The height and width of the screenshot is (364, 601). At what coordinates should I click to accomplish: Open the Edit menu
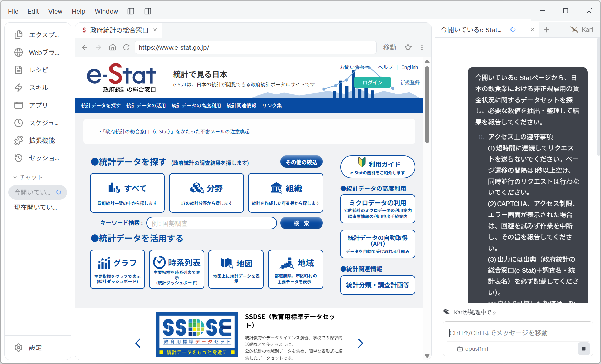(33, 11)
